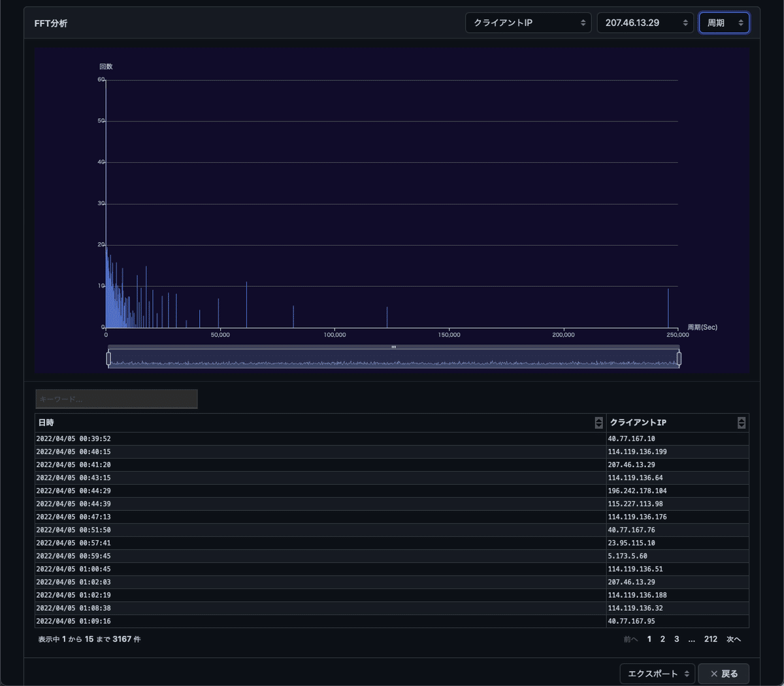Select row with timestamp 2022/04/05 00:43:15
Viewport: 784px width, 686px height.
coord(392,478)
